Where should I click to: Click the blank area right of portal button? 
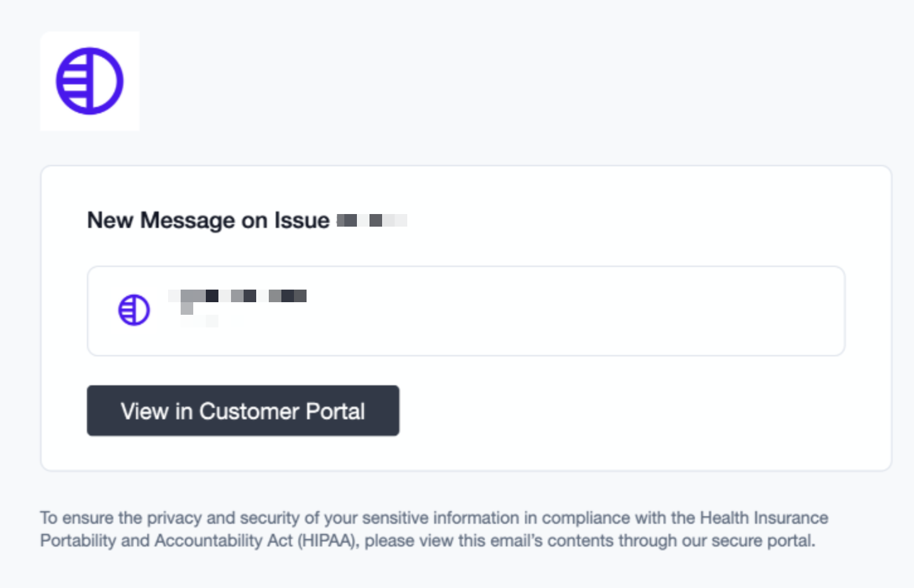629,410
